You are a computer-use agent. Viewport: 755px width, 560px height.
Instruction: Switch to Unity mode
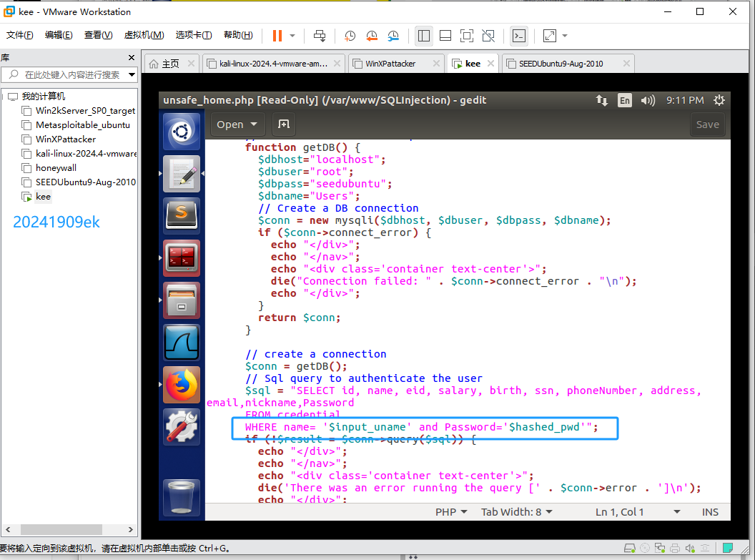[x=488, y=36]
